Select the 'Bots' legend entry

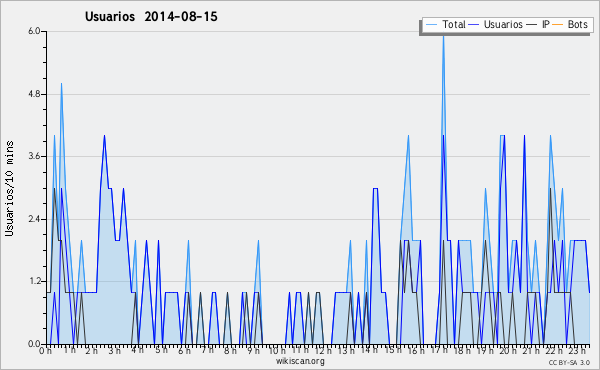(577, 24)
